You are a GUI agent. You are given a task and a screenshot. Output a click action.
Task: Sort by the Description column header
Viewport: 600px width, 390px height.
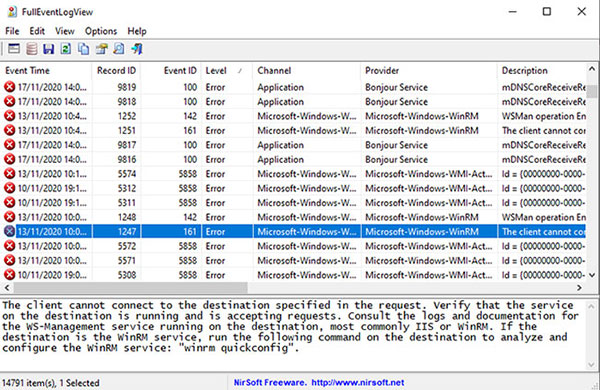point(541,70)
